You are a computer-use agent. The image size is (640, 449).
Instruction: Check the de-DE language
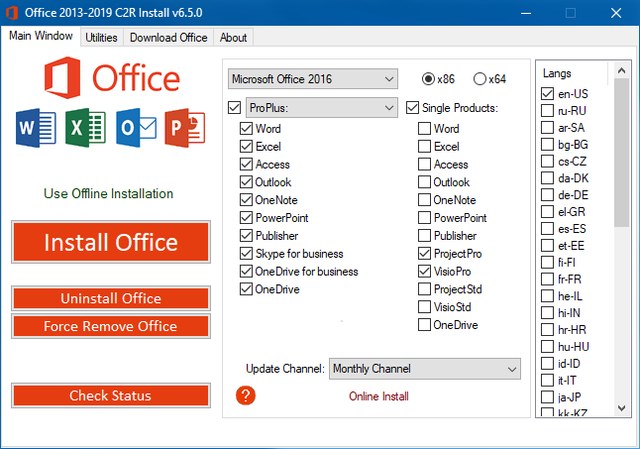point(547,195)
